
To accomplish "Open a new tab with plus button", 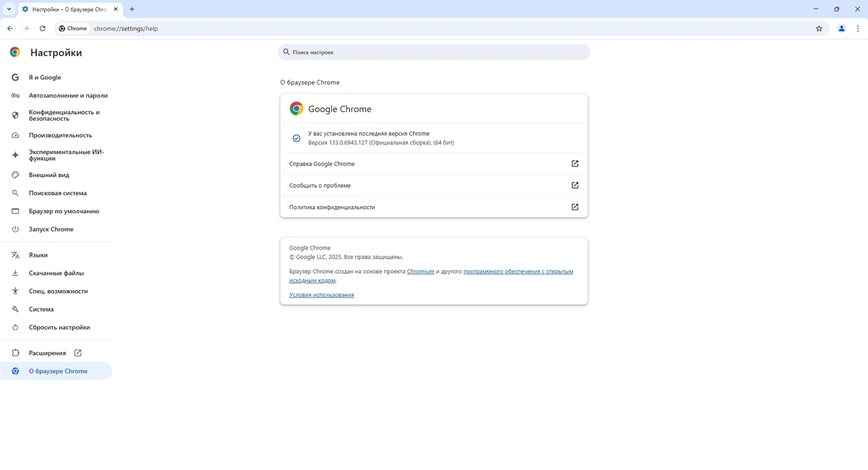I will coord(132,9).
